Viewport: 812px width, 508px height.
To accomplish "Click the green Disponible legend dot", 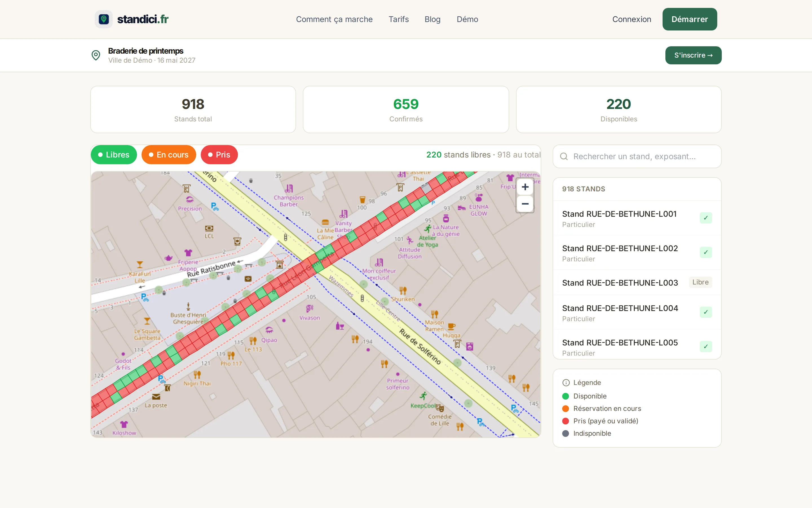I will coord(565,396).
